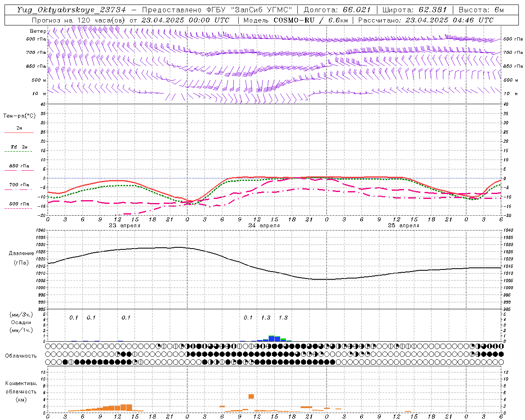Click the Облачность row label
Image resolution: width=525 pixels, height=420 pixels.
tap(21, 356)
